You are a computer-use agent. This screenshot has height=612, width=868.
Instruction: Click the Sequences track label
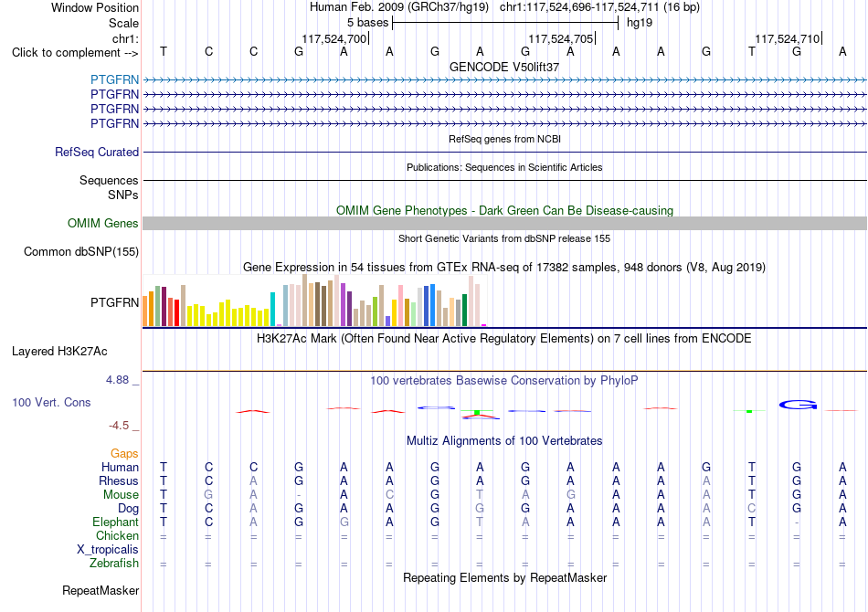pos(109,180)
